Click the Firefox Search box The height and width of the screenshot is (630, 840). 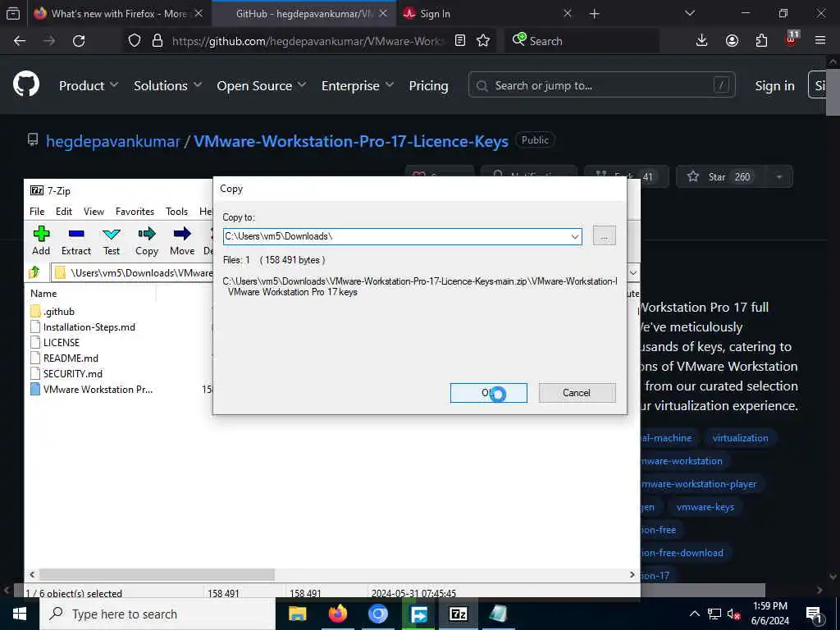pyautogui.click(x=582, y=41)
